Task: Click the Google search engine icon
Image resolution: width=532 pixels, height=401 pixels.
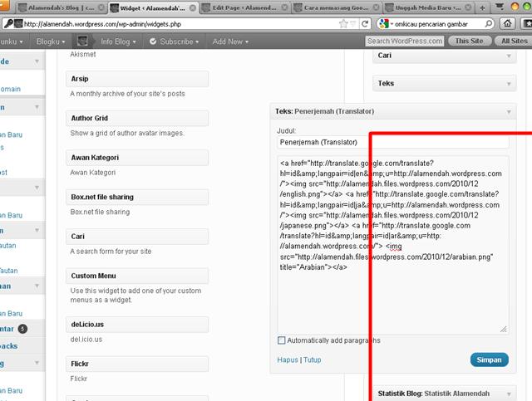Action: coord(383,23)
